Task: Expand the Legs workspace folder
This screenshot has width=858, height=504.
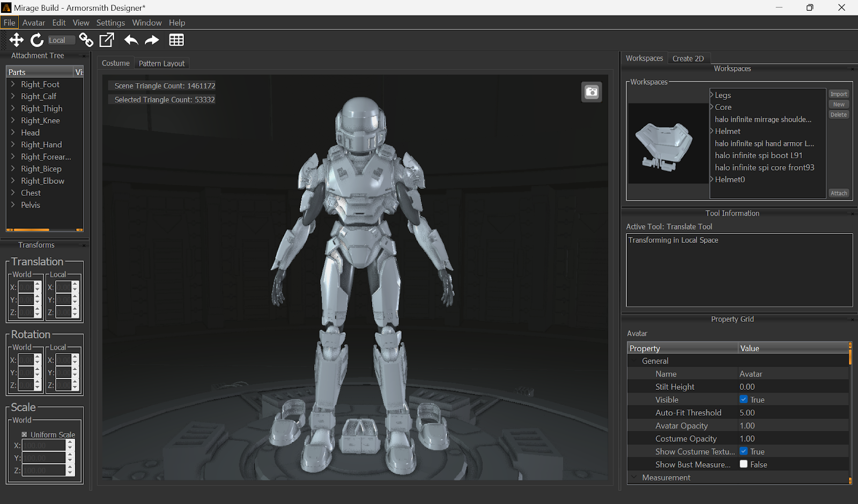Action: pyautogui.click(x=712, y=95)
